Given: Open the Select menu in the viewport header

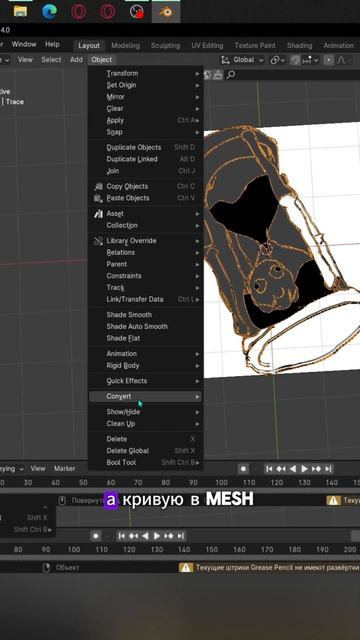Looking at the screenshot, I should [51, 60].
